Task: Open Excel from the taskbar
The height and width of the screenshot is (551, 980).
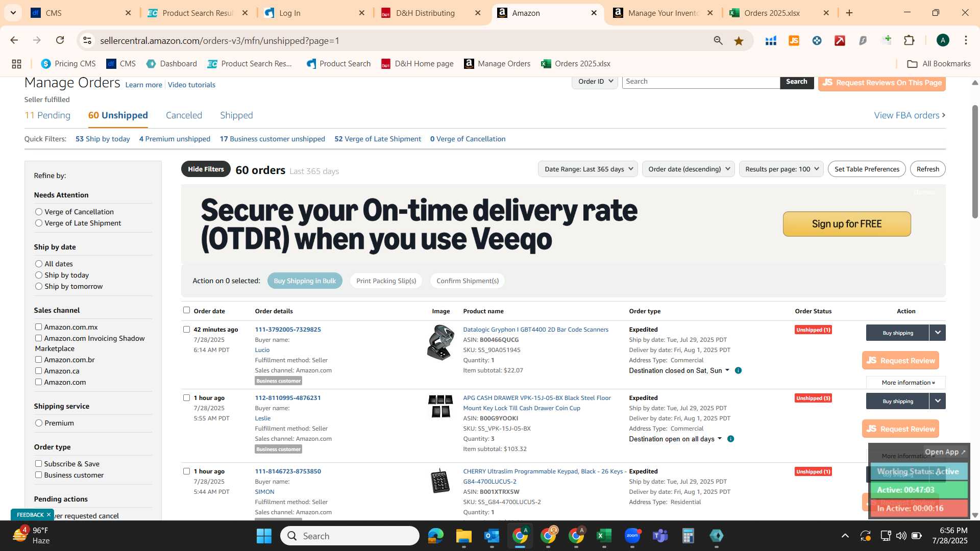Action: click(604, 536)
